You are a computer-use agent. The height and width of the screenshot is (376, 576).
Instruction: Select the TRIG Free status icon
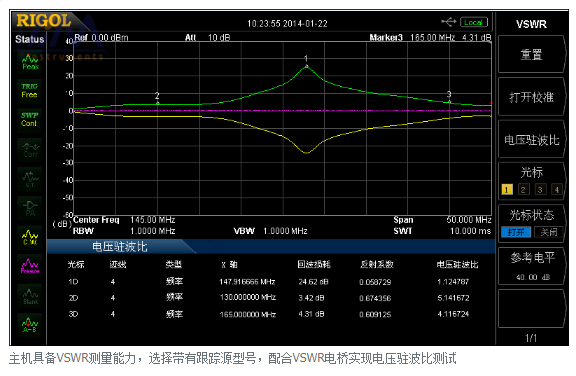(x=30, y=90)
